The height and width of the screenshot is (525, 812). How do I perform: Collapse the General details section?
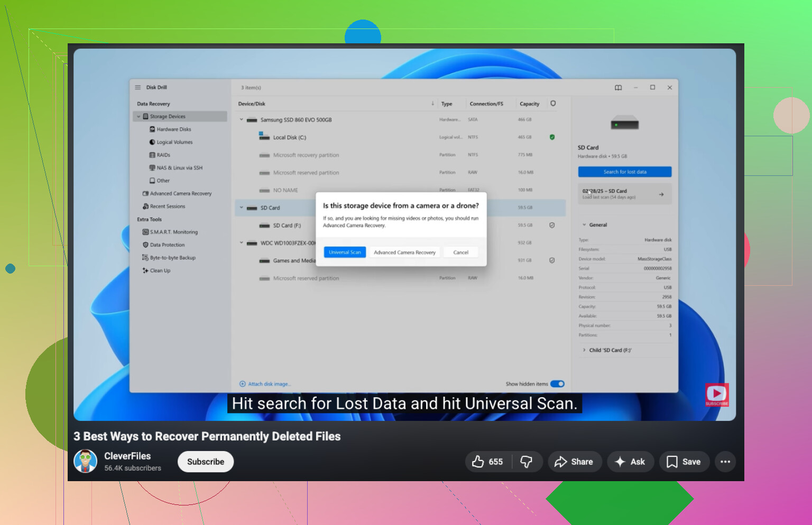click(584, 225)
